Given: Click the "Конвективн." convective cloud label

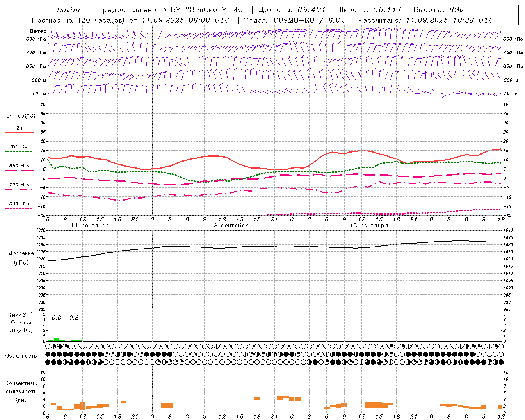Looking at the screenshot, I should click(x=21, y=383).
